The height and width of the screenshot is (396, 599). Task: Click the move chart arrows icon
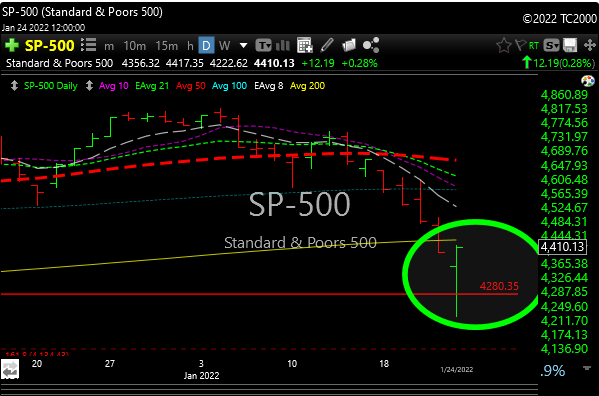coord(590,45)
